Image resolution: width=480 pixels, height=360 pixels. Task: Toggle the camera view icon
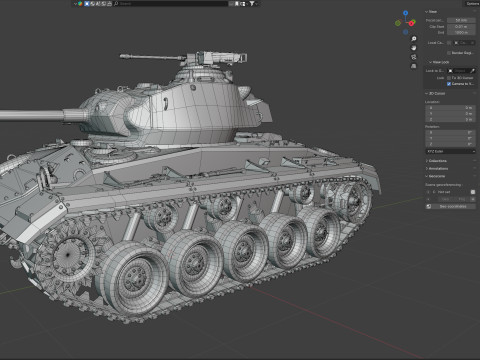click(414, 57)
